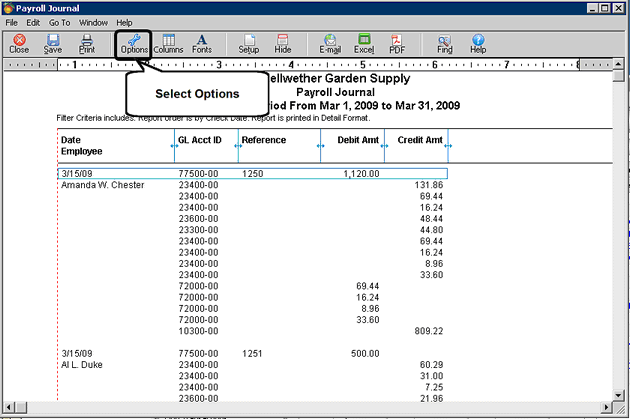Open the Find tool
This screenshot has width=630, height=419.
click(x=445, y=44)
